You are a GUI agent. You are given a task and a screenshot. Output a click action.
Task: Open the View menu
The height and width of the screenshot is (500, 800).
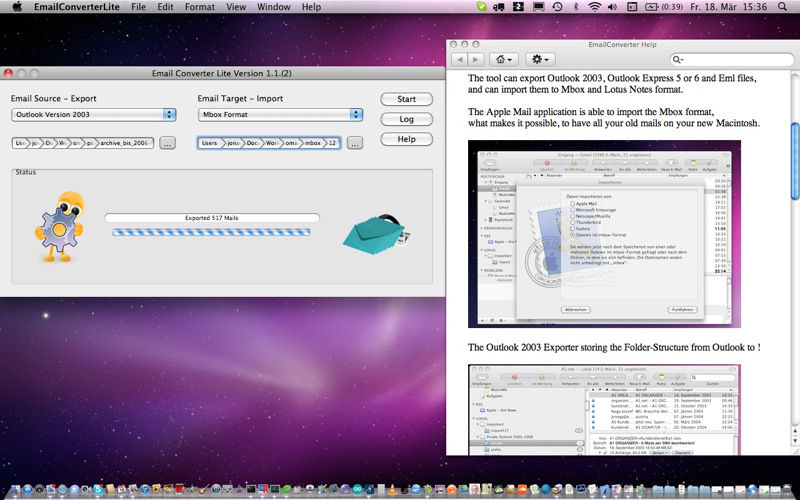236,7
